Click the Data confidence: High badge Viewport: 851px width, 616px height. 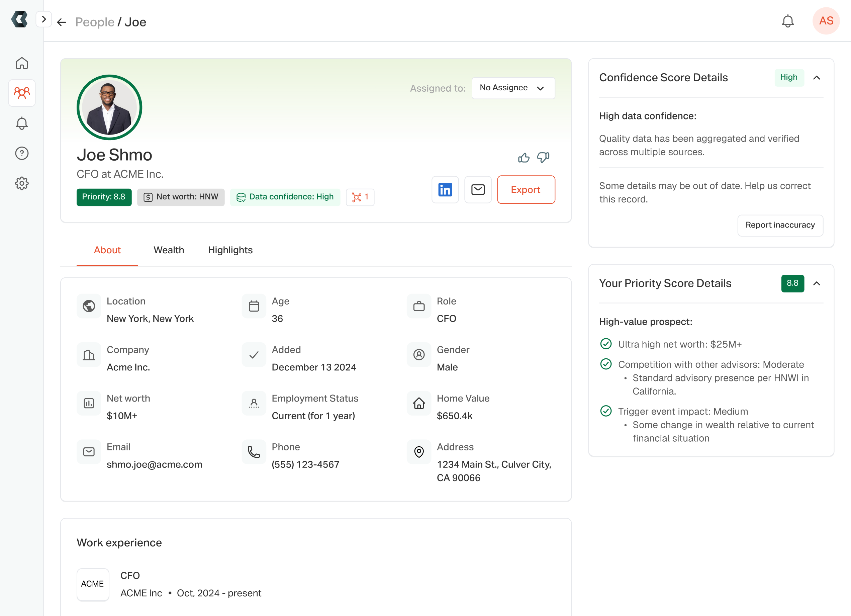point(285,197)
